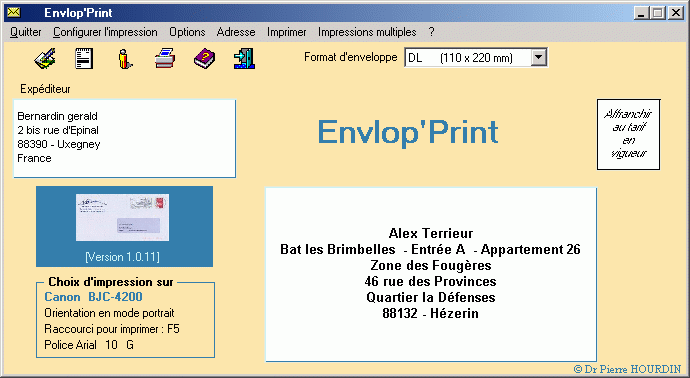The width and height of the screenshot is (690, 378).
Task: Open the Adresse menu
Action: 236,32
